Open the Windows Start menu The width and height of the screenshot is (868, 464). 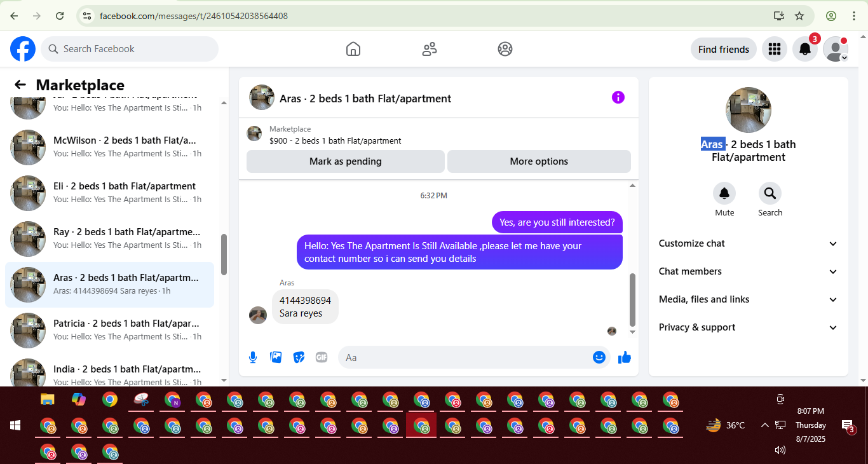pyautogui.click(x=15, y=425)
